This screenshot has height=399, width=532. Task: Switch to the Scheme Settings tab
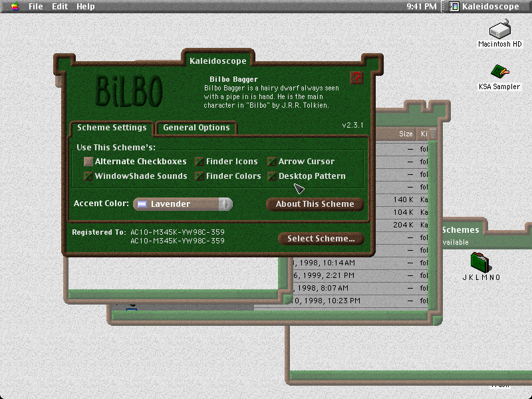pos(112,128)
